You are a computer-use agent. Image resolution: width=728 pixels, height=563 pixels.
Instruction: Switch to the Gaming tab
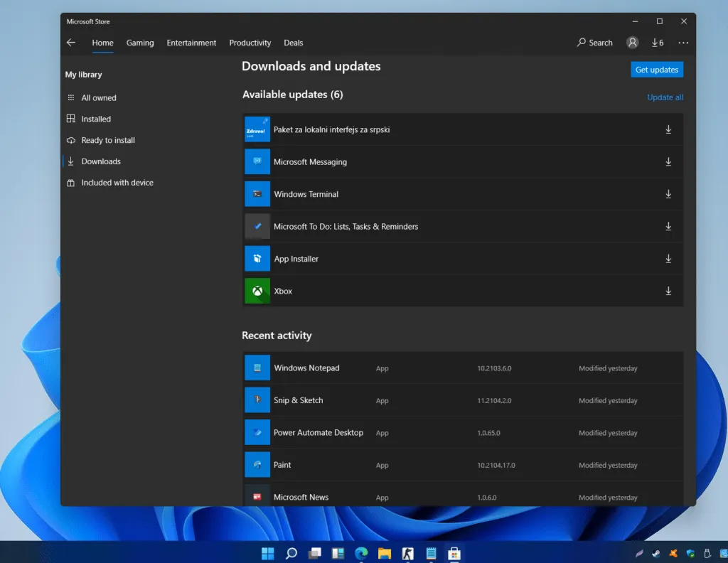140,43
